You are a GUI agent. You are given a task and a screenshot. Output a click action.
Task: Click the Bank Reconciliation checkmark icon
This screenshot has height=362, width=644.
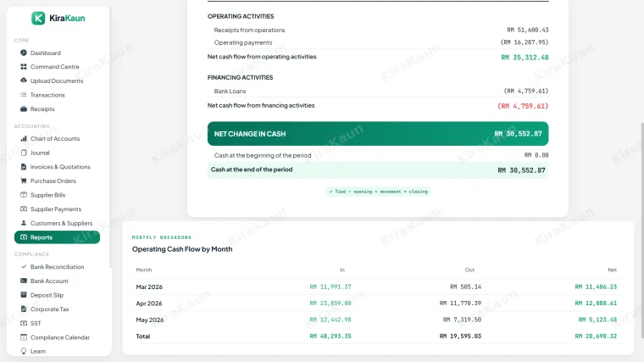pos(24,267)
